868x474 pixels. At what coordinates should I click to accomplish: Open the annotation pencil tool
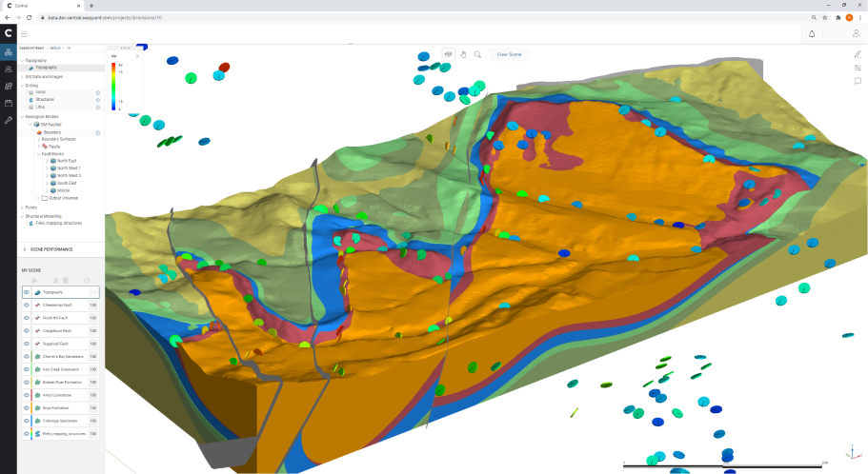(858, 54)
